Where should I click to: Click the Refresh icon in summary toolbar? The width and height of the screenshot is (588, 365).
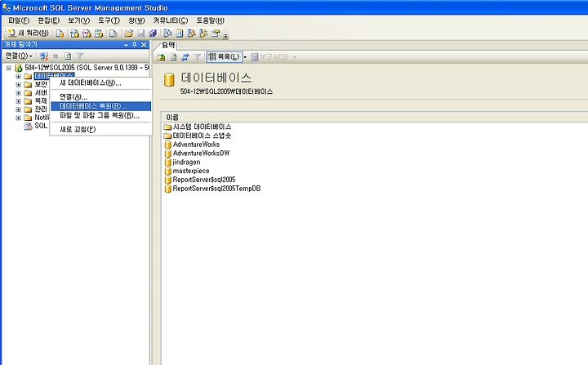173,57
